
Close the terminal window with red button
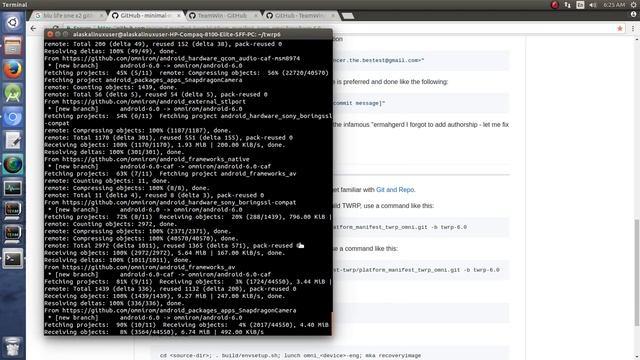(50, 34)
